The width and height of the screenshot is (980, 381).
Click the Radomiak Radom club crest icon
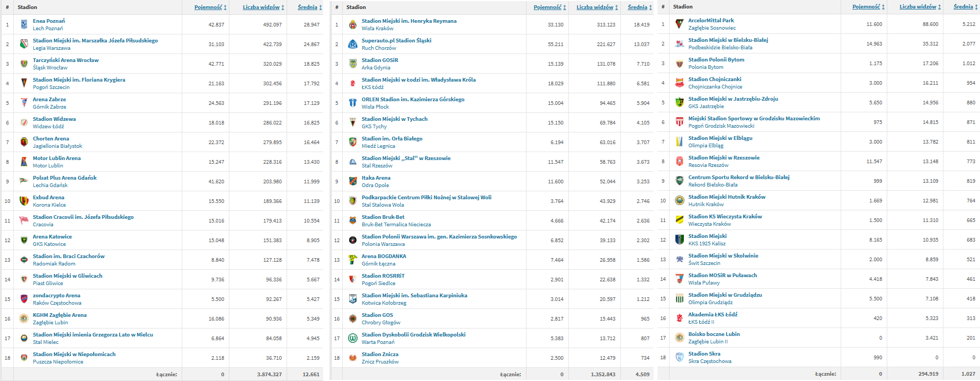pos(24,260)
